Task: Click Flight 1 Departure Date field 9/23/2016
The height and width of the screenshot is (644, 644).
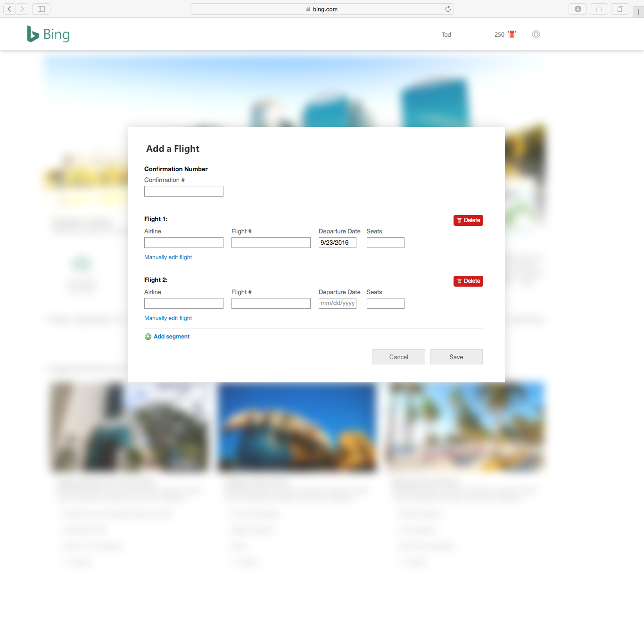Action: point(338,242)
